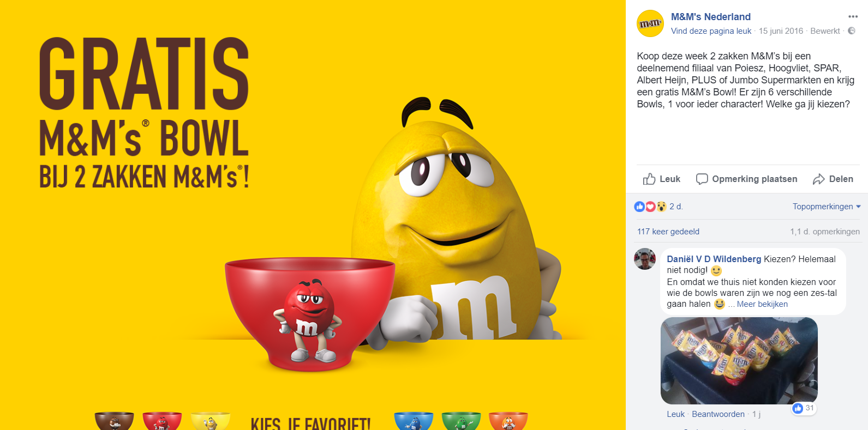The image size is (868, 430).
Task: Click Vind deze pagina leuk
Action: [711, 31]
